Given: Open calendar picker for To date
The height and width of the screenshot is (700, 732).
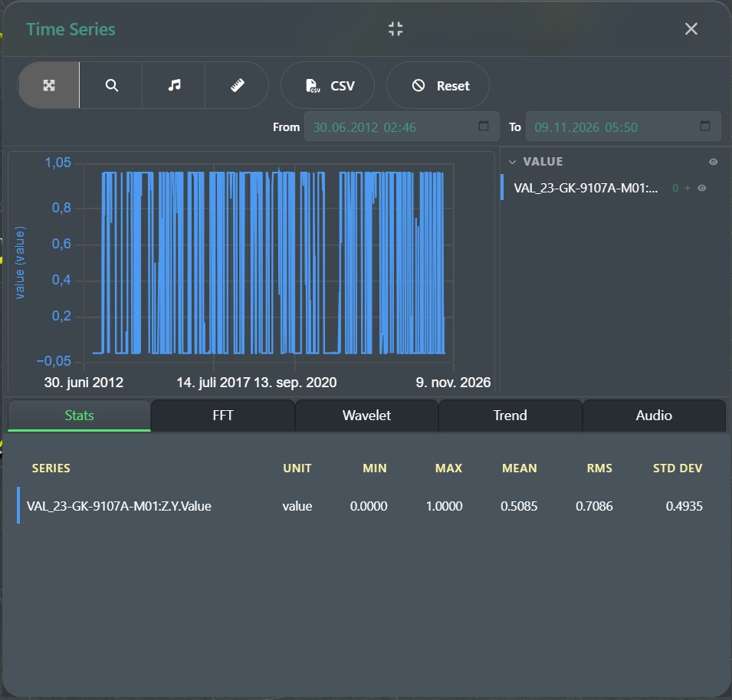Looking at the screenshot, I should 705,126.
